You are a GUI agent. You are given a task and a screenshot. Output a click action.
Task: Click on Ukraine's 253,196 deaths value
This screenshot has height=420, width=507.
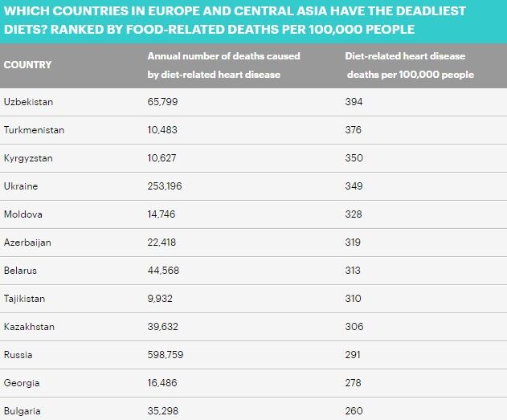pos(165,186)
